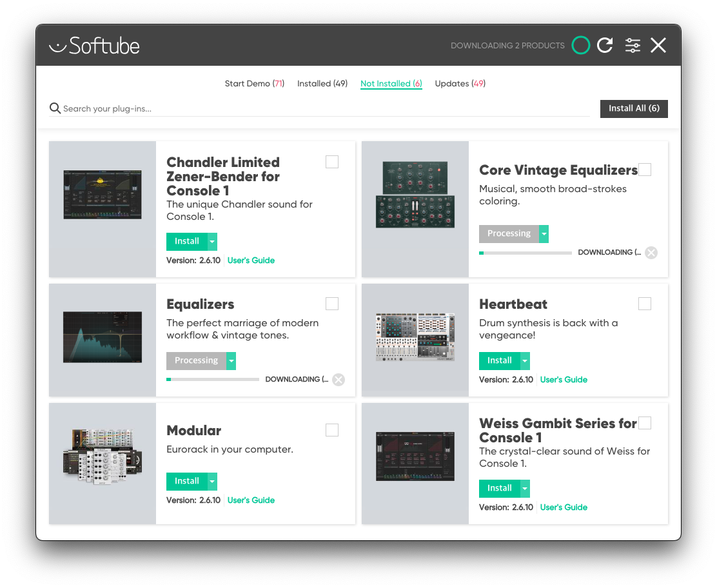
Task: Install the Heartbeat plug-in
Action: (x=499, y=361)
